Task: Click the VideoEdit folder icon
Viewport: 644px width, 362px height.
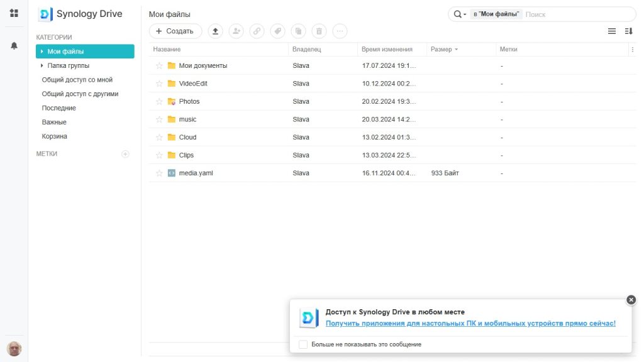Action: click(172, 84)
